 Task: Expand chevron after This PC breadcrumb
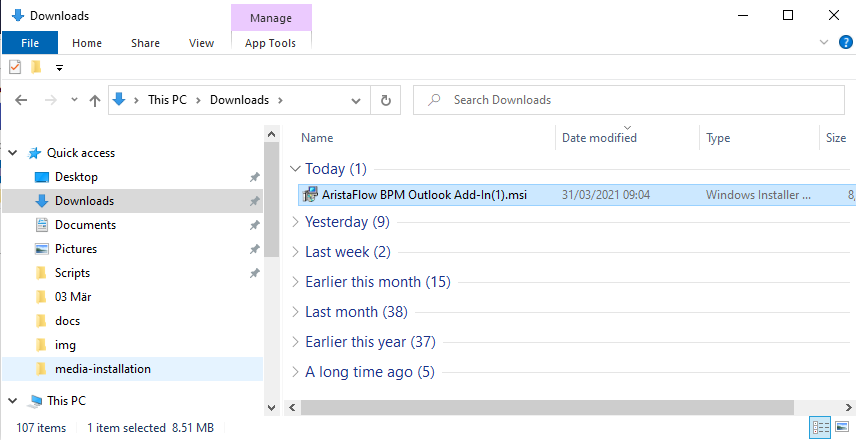[198, 100]
